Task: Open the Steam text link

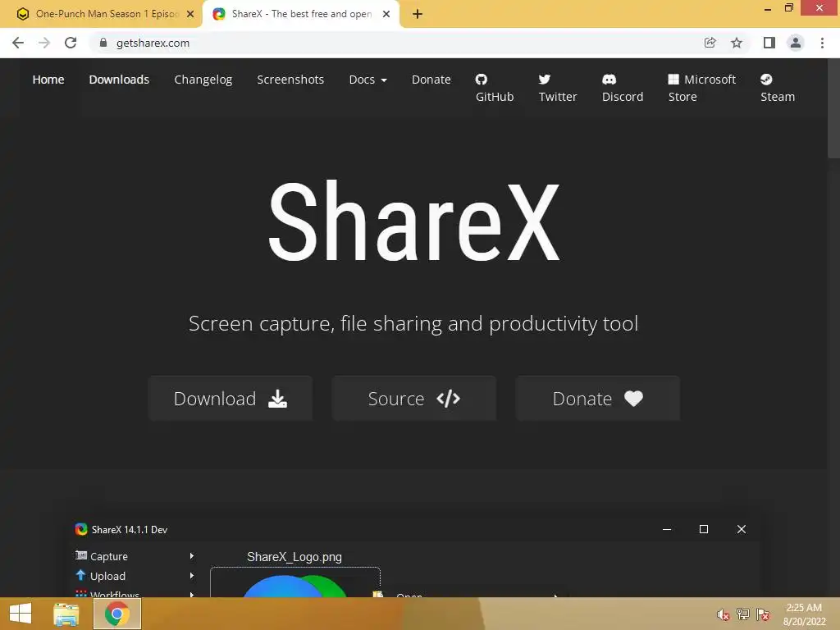Action: [x=778, y=97]
